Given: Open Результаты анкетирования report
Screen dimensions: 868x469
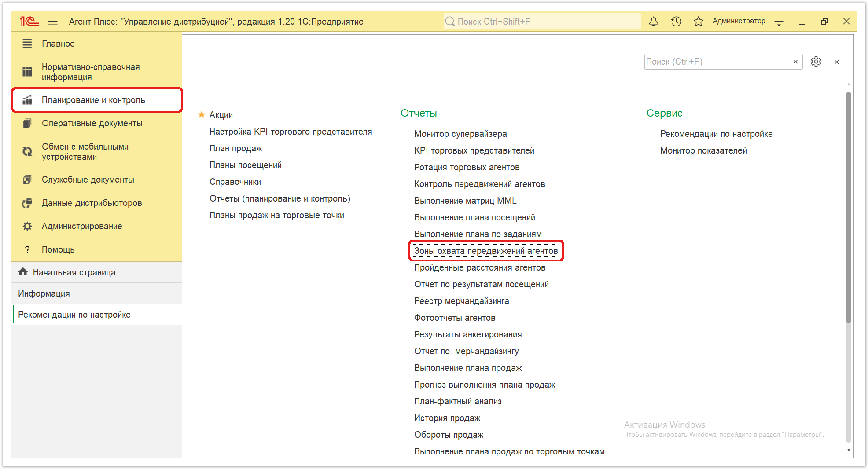Looking at the screenshot, I should [x=468, y=334].
